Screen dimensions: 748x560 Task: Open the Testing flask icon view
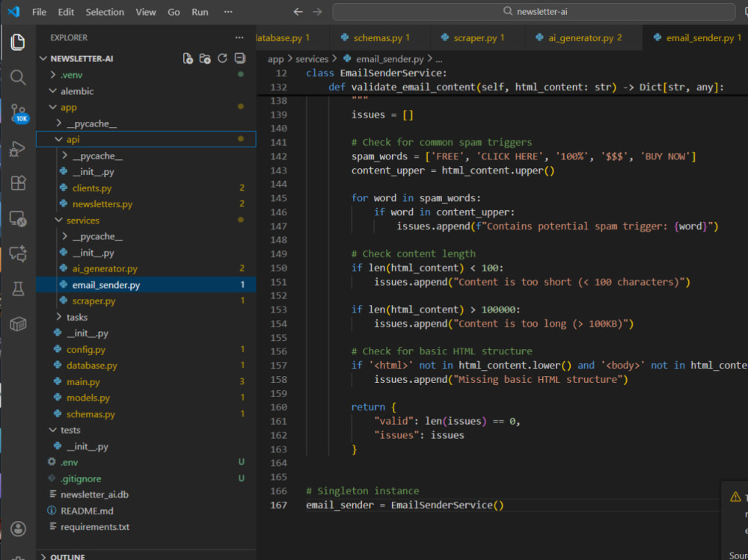[x=18, y=289]
